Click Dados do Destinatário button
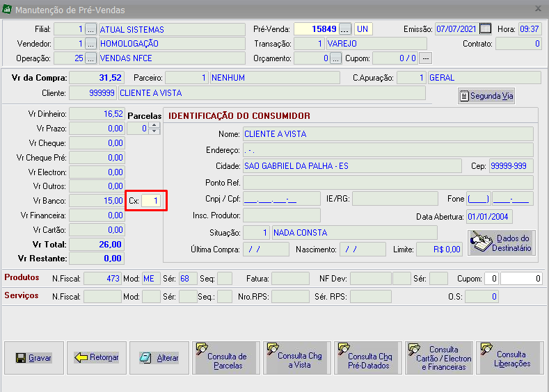The width and height of the screenshot is (549, 392). [502, 243]
